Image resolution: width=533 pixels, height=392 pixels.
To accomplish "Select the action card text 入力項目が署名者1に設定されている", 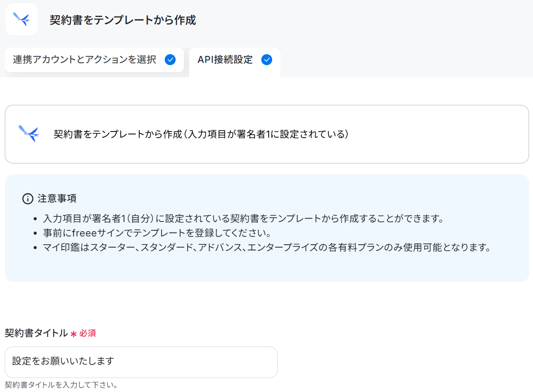I will click(265, 134).
